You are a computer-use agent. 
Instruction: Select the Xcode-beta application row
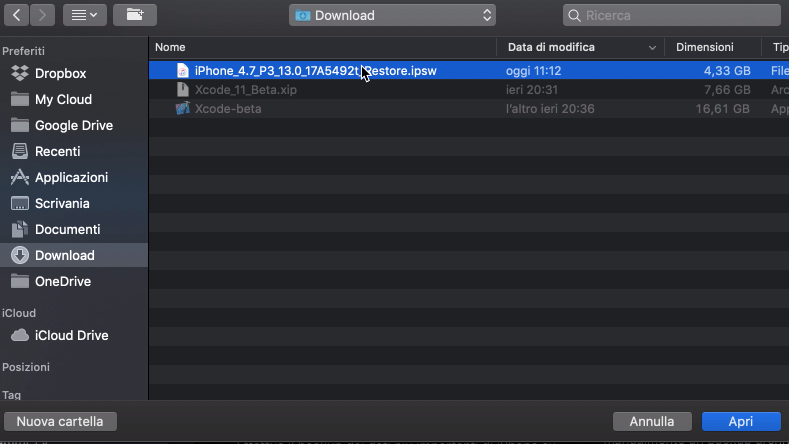pos(469,109)
